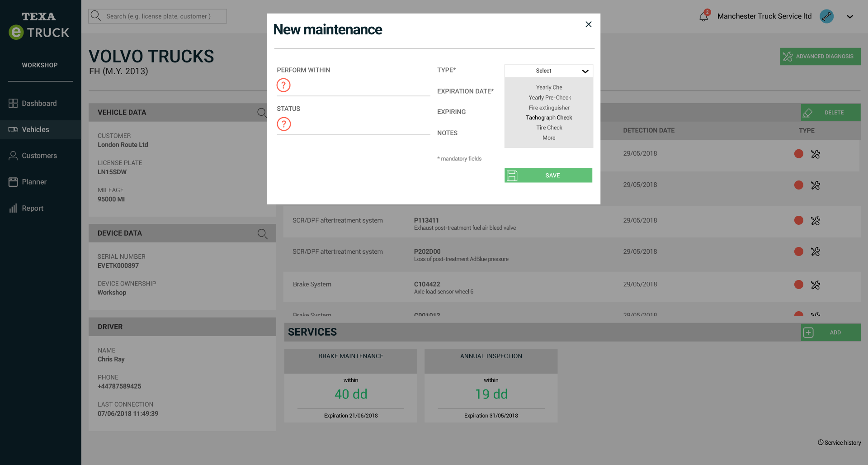Click the floppy disk save icon
Viewport: 868px width, 465px height.
(512, 176)
